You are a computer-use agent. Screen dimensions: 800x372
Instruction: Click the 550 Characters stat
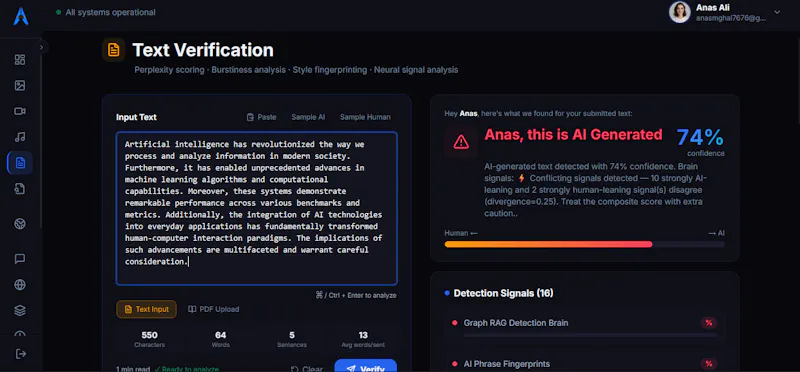(x=149, y=339)
